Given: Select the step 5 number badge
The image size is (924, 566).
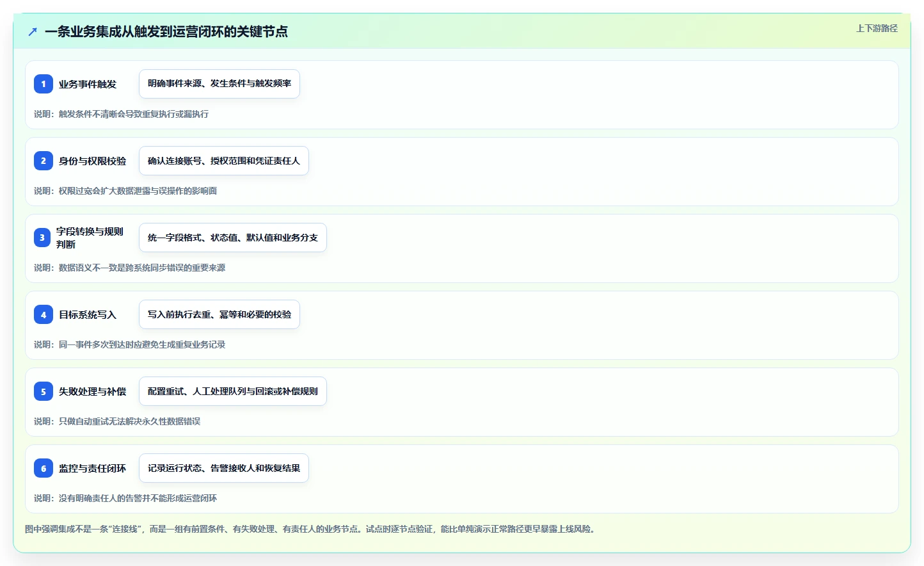Looking at the screenshot, I should coord(44,391).
